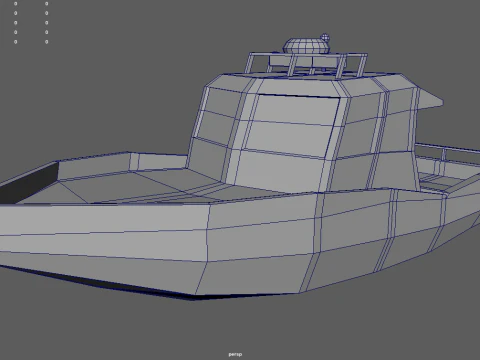The height and width of the screenshot is (360, 480).
Task: Select the radar dome on the cabin roof
Action: pos(306,46)
